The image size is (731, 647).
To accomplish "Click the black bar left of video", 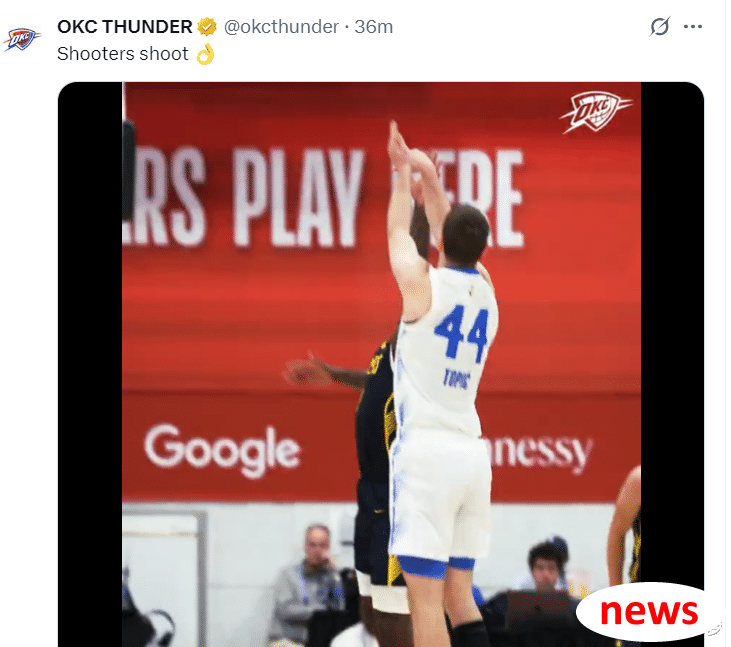I will pyautogui.click(x=90, y=365).
